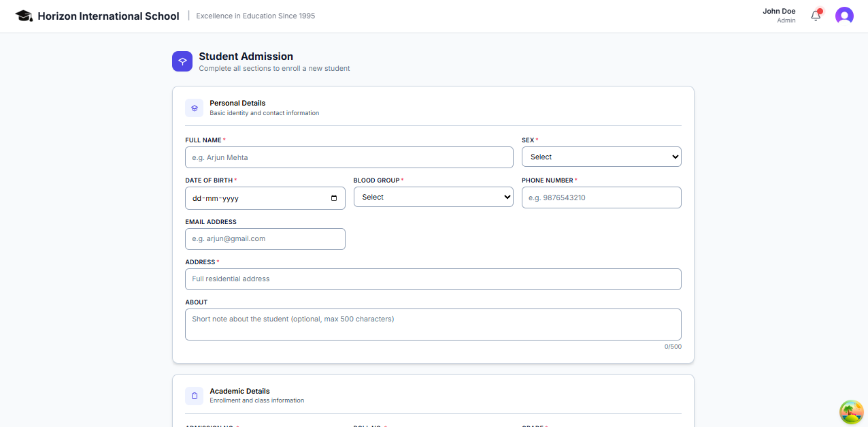Focus the Full Name input field
The height and width of the screenshot is (427, 868).
(x=349, y=157)
